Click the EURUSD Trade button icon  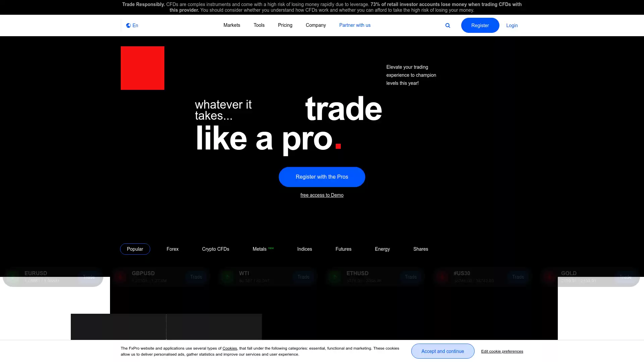tap(89, 277)
